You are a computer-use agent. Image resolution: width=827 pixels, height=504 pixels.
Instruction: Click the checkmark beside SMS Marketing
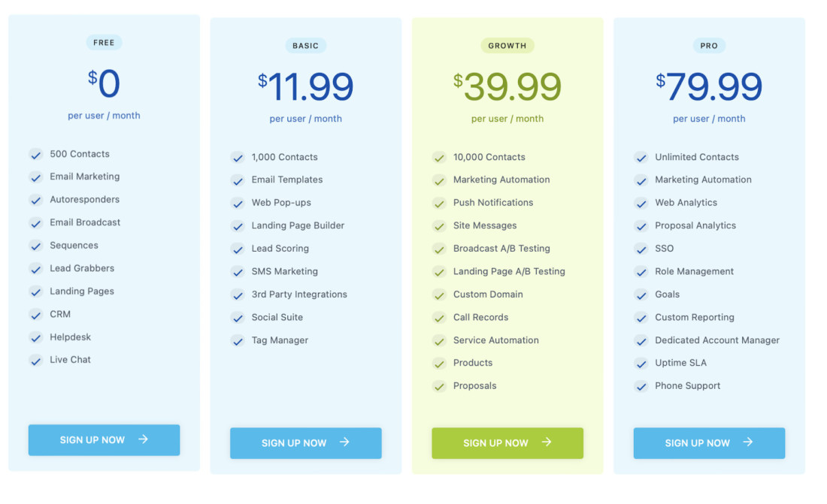point(238,271)
